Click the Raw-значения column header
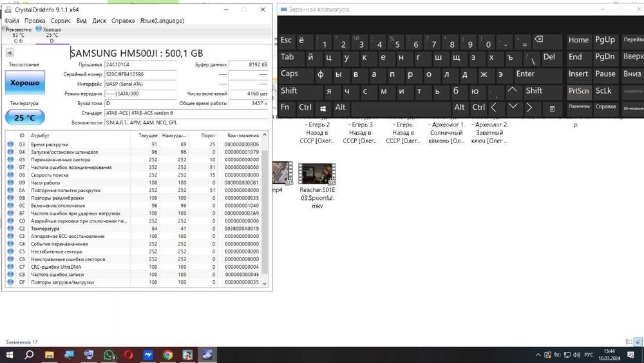Viewport: 644px width, 363px height. coord(240,135)
